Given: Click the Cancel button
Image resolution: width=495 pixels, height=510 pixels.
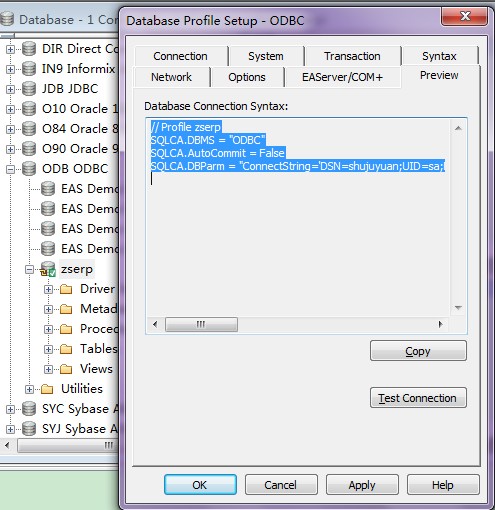Looking at the screenshot, I should [x=281, y=485].
